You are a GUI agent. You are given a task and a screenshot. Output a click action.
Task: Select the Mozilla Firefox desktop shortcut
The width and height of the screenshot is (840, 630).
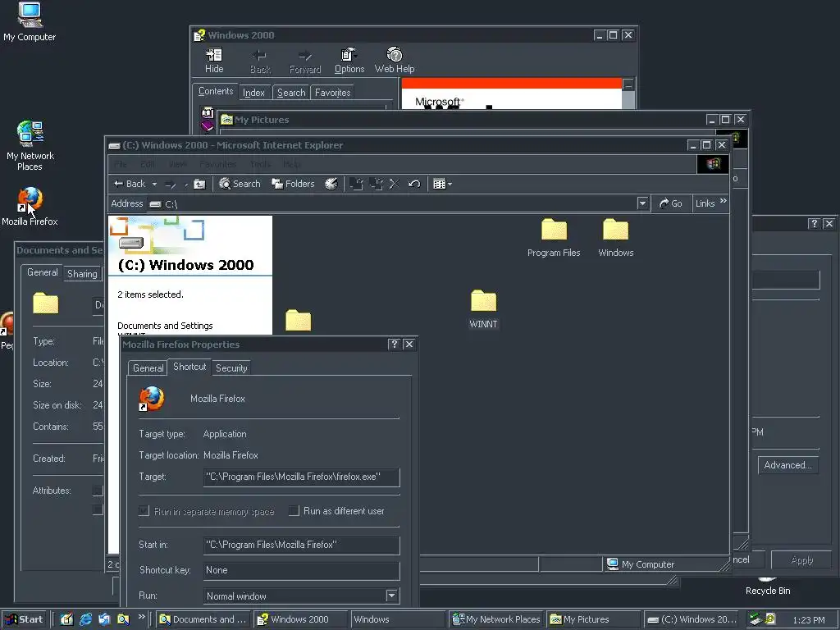click(x=30, y=200)
